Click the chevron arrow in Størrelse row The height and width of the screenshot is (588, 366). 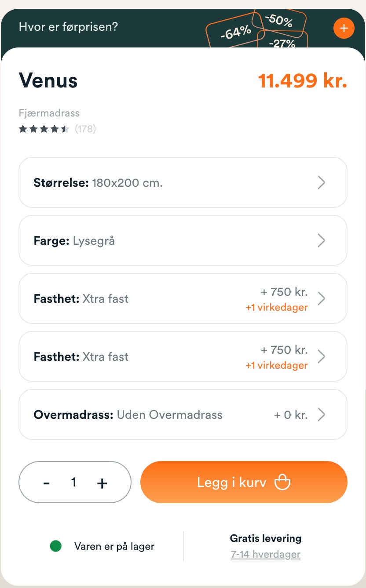coord(322,182)
